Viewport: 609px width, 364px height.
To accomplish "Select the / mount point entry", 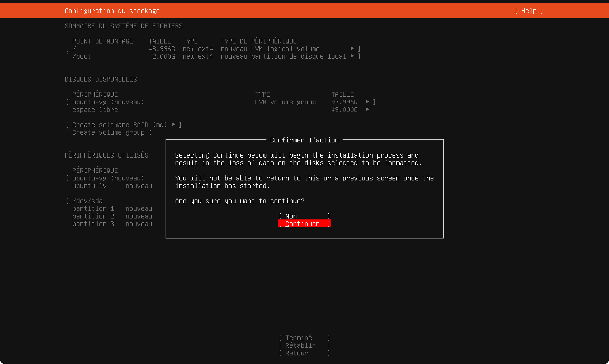I will click(x=74, y=49).
